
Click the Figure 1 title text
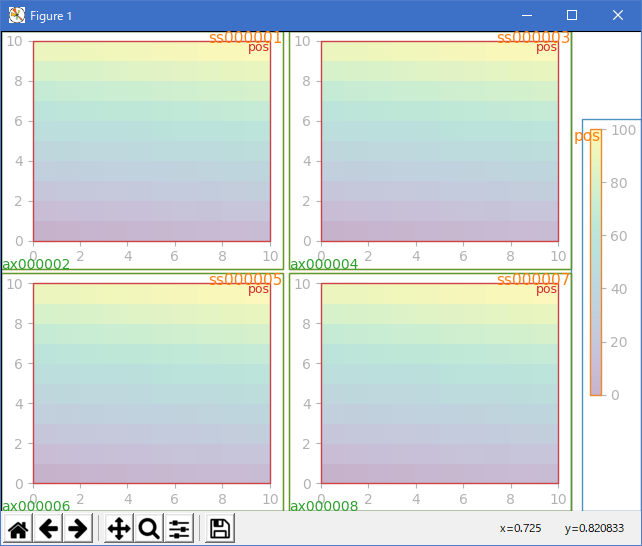point(51,16)
